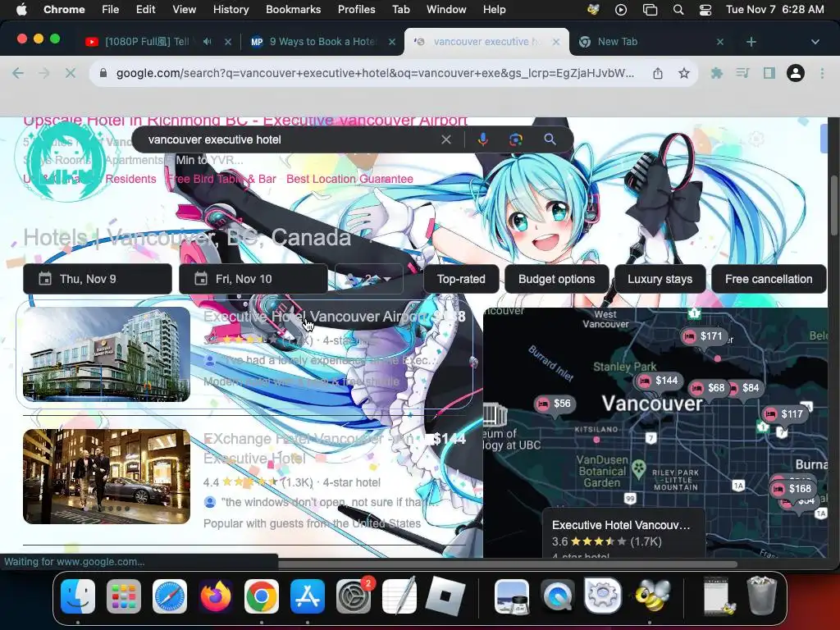This screenshot has height=630, width=840.
Task: Bookmark this page with the star icon
Action: coord(683,73)
